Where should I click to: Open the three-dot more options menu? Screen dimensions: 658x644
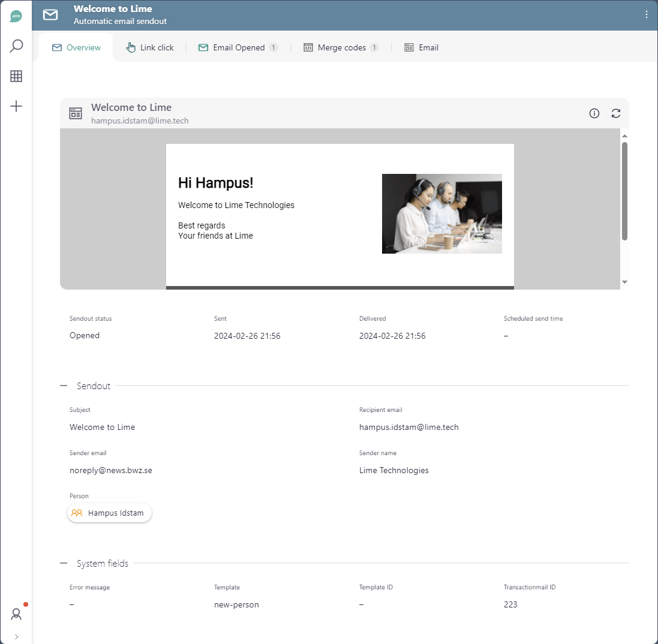pyautogui.click(x=646, y=14)
